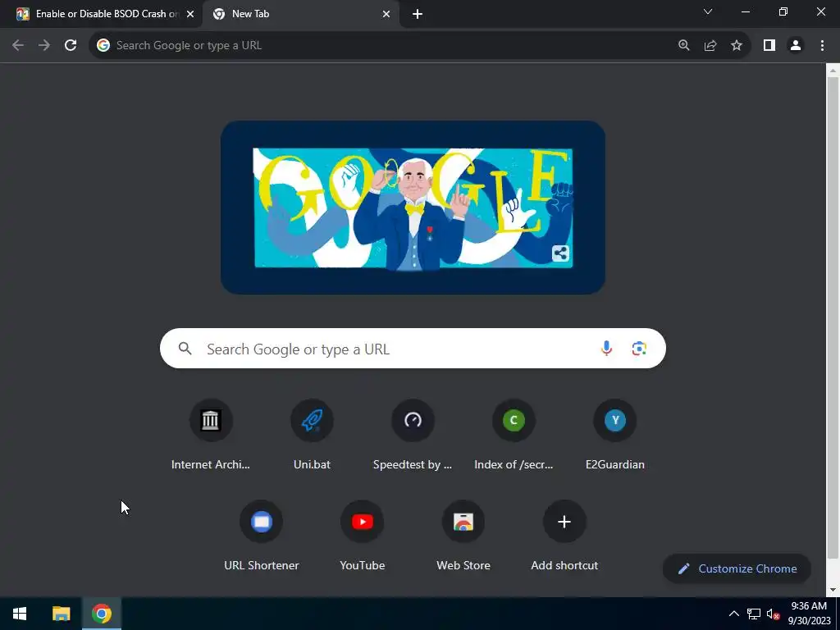Open the profile avatar menu

[796, 46]
